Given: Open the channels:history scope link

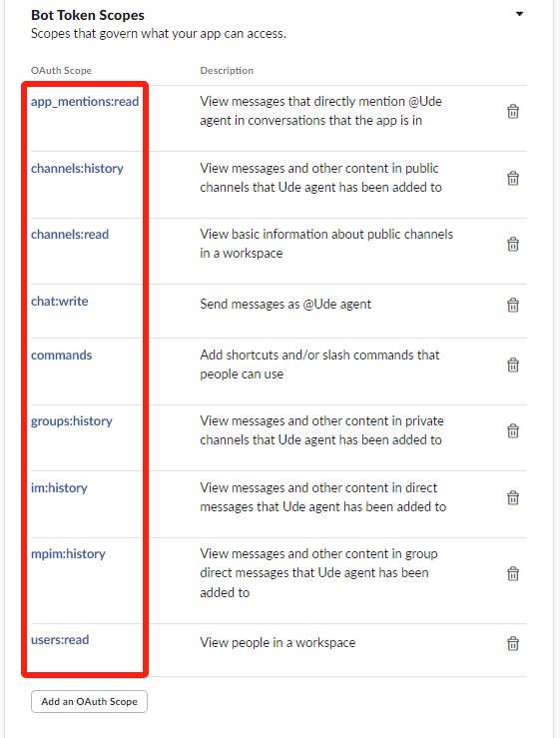Looking at the screenshot, I should pyautogui.click(x=77, y=168).
